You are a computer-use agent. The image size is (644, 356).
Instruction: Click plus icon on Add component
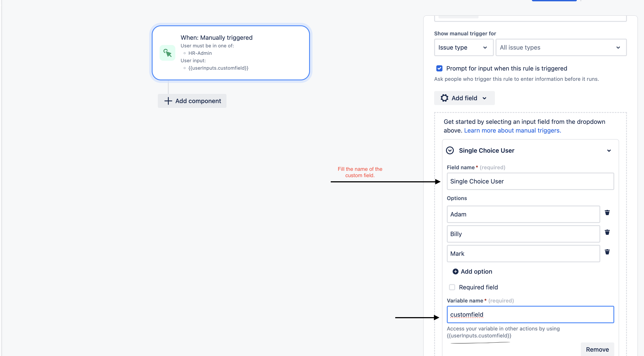(x=168, y=101)
